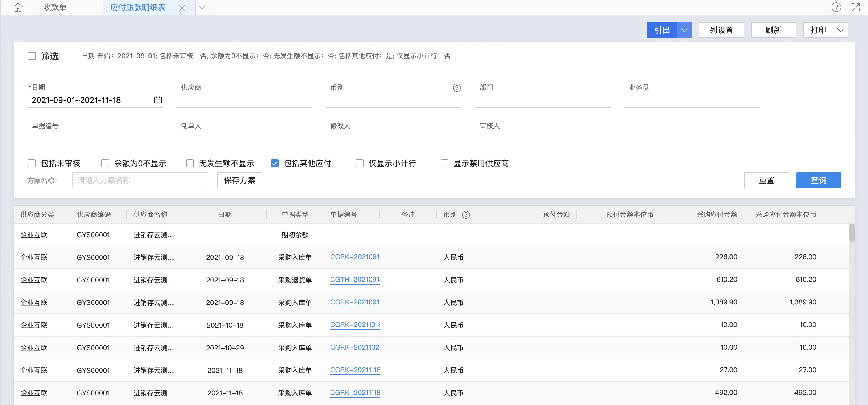Expand the 引出 export dropdown arrow
Screen dimensions: 868x405
pyautogui.click(x=684, y=30)
